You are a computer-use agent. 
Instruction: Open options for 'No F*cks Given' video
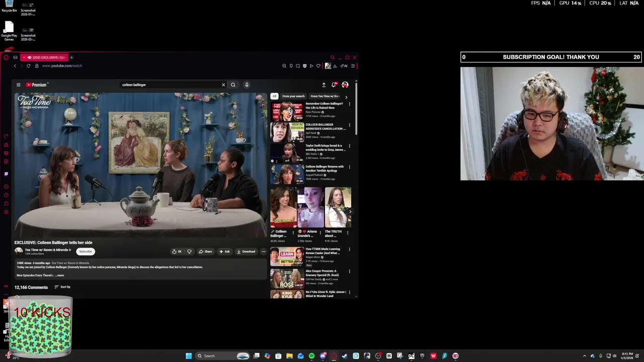click(x=349, y=293)
